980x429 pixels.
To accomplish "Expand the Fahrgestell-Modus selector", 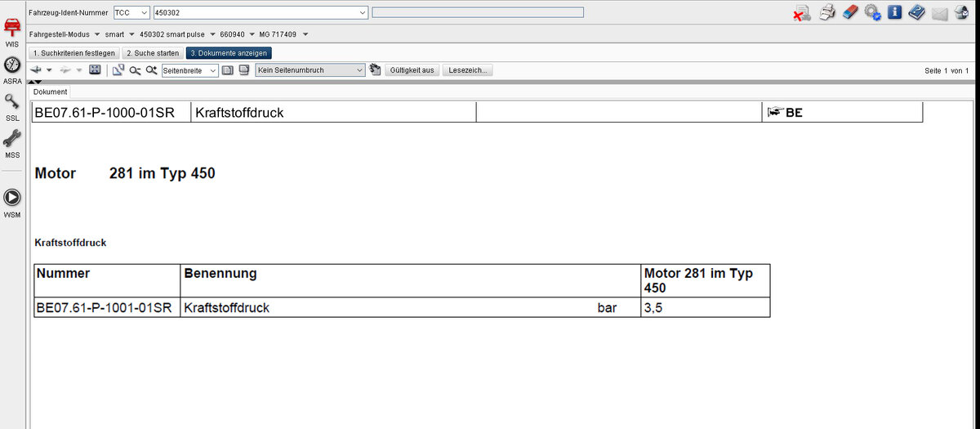I will coord(96,34).
